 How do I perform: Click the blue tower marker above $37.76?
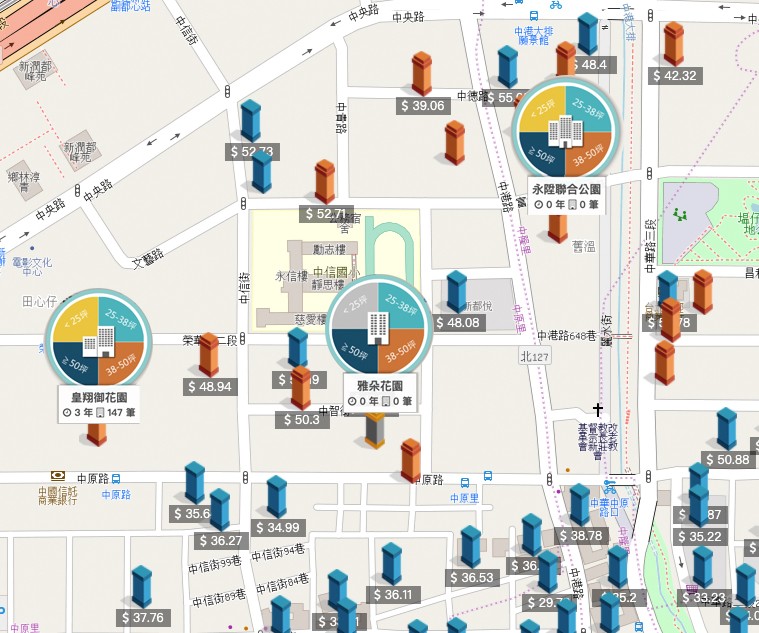click(142, 587)
